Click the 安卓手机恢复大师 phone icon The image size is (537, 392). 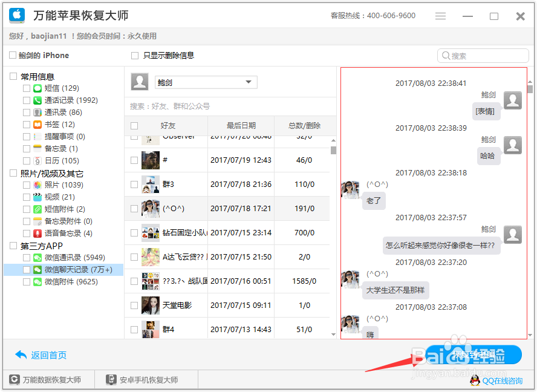tap(111, 380)
